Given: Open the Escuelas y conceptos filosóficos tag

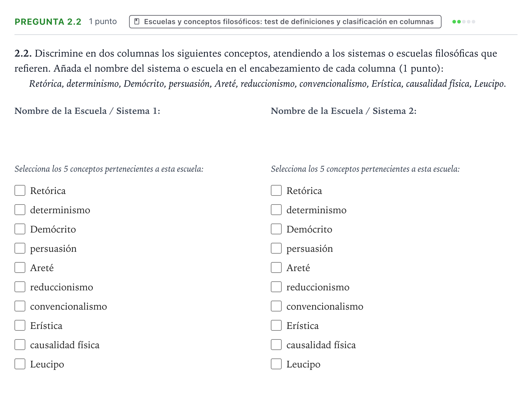Looking at the screenshot, I should [x=285, y=22].
